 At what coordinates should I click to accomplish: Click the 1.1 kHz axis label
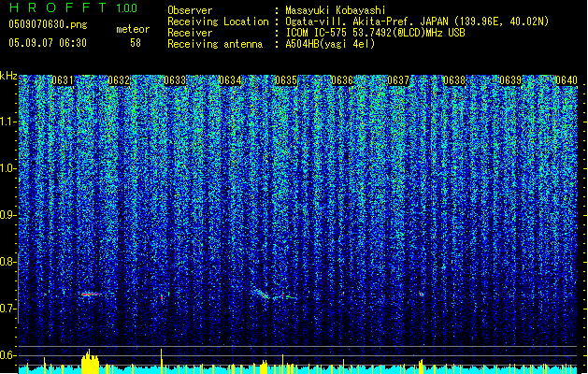click(x=8, y=122)
